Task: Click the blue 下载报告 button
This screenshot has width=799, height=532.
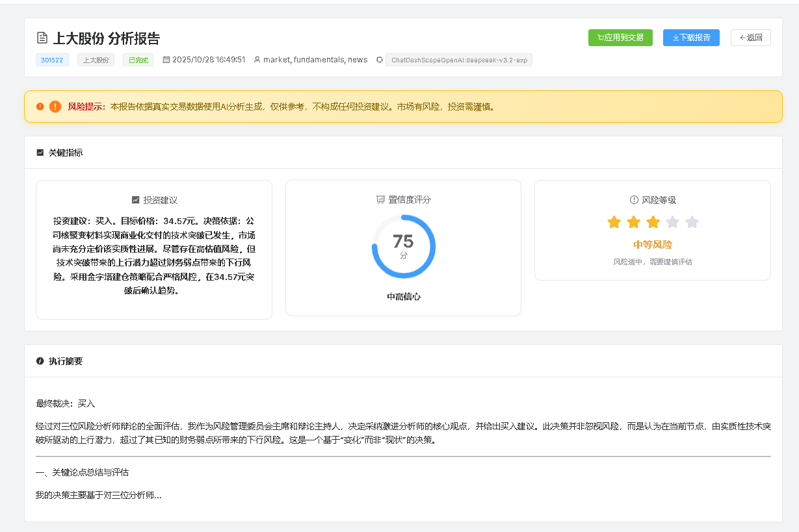Action: [x=692, y=38]
